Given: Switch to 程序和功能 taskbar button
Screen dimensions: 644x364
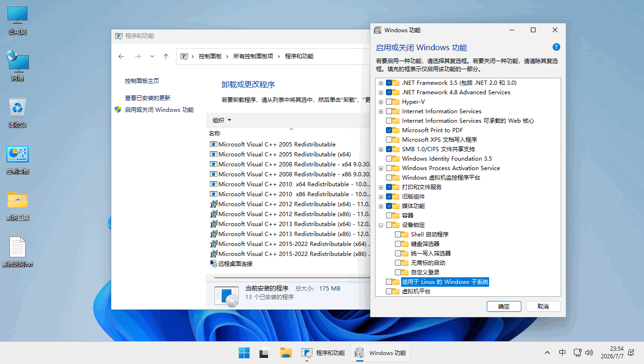Looking at the screenshot, I should (x=323, y=353).
